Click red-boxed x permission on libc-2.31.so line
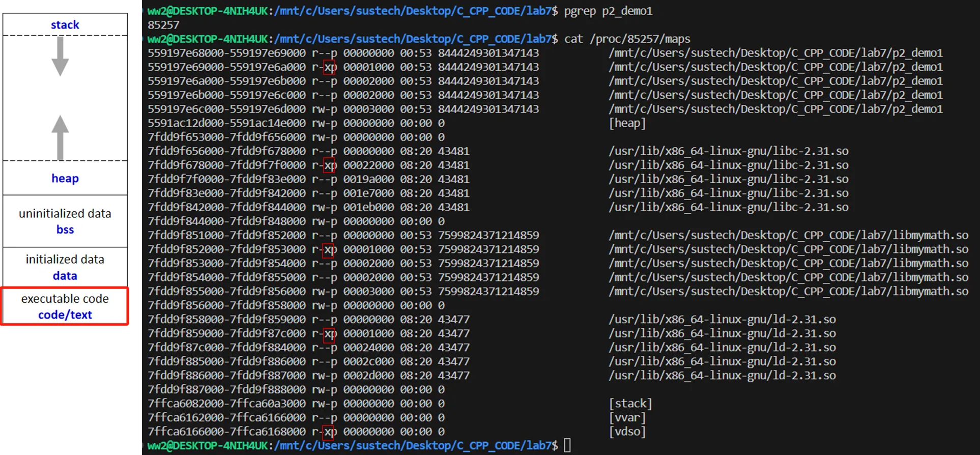This screenshot has width=980, height=455. tap(329, 165)
